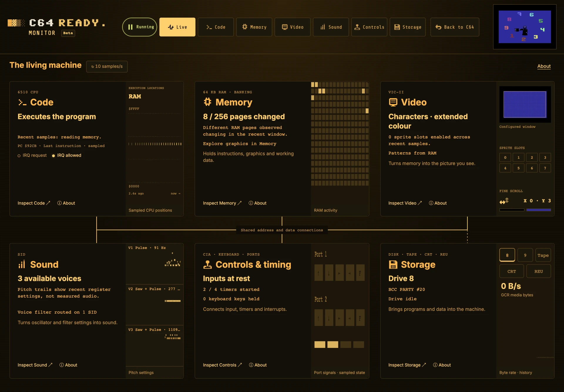
Task: Switch to the Memory tab
Action: point(254,27)
